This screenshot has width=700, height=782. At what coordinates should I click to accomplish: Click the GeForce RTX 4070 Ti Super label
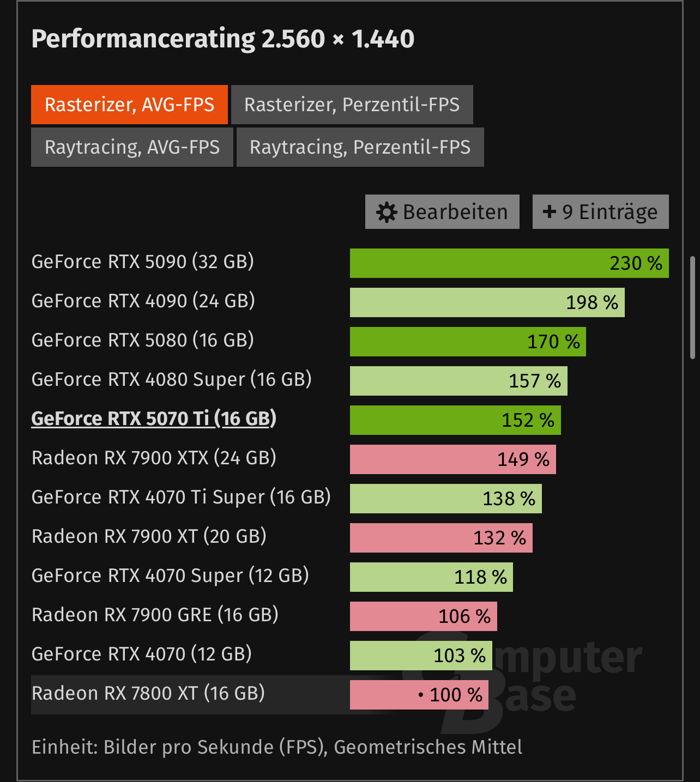(x=181, y=497)
